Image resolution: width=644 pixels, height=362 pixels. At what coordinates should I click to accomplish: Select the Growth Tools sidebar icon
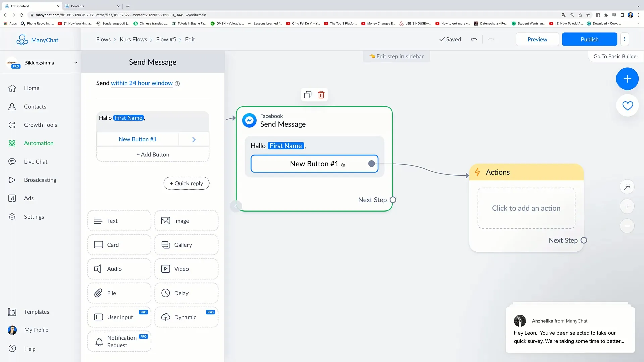click(x=12, y=125)
